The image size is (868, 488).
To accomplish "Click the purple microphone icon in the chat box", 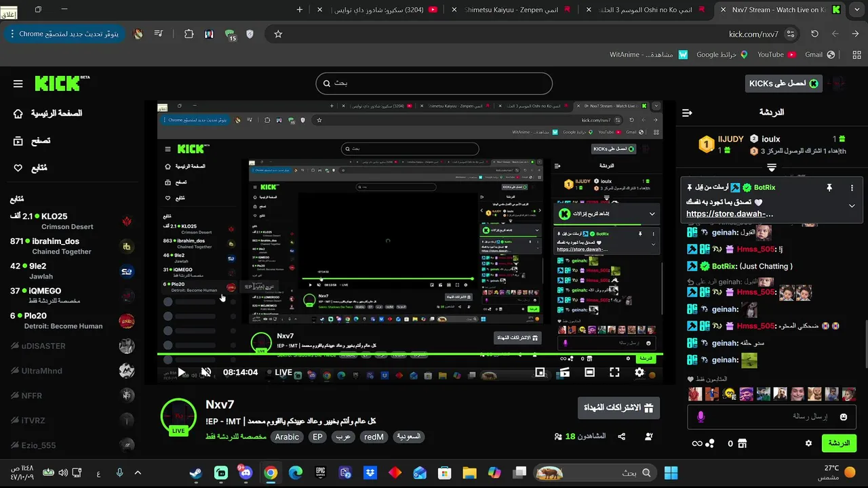I will click(701, 417).
